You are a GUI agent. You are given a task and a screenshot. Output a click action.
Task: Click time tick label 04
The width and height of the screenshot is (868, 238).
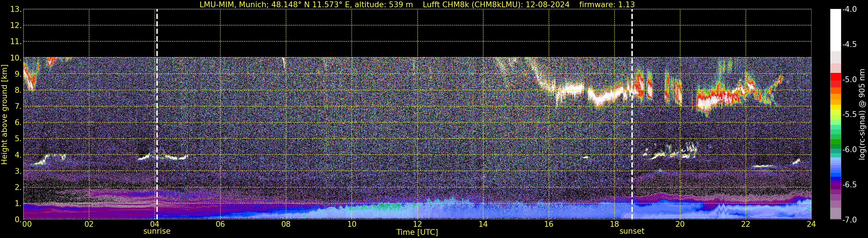(x=155, y=224)
